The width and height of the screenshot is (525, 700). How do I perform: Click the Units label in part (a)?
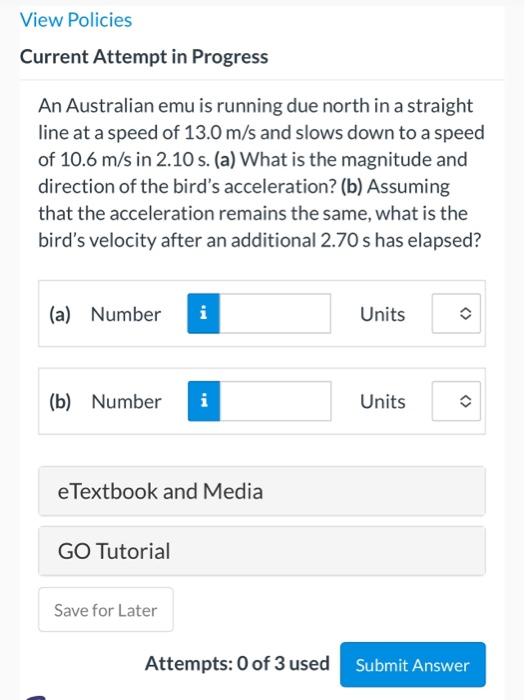tap(383, 314)
